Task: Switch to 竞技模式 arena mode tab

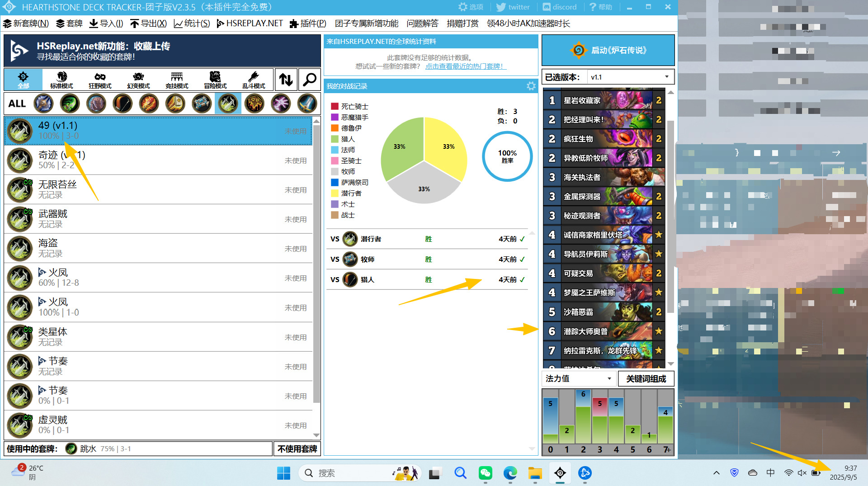Action: click(x=177, y=80)
